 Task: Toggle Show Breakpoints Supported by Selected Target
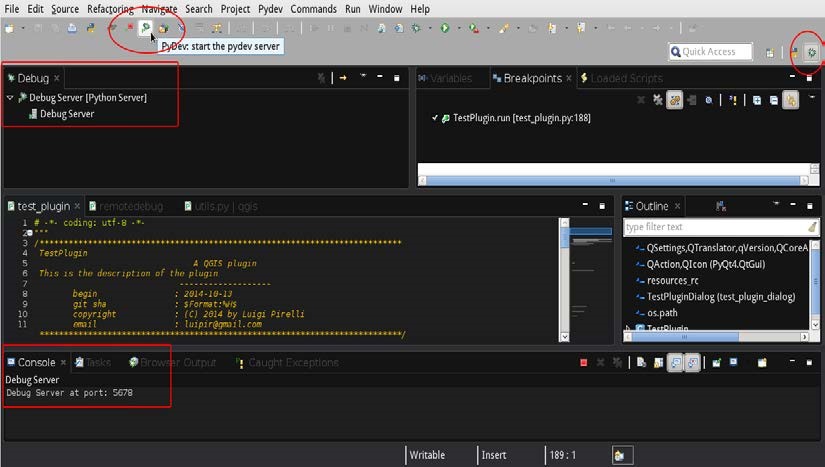click(675, 100)
